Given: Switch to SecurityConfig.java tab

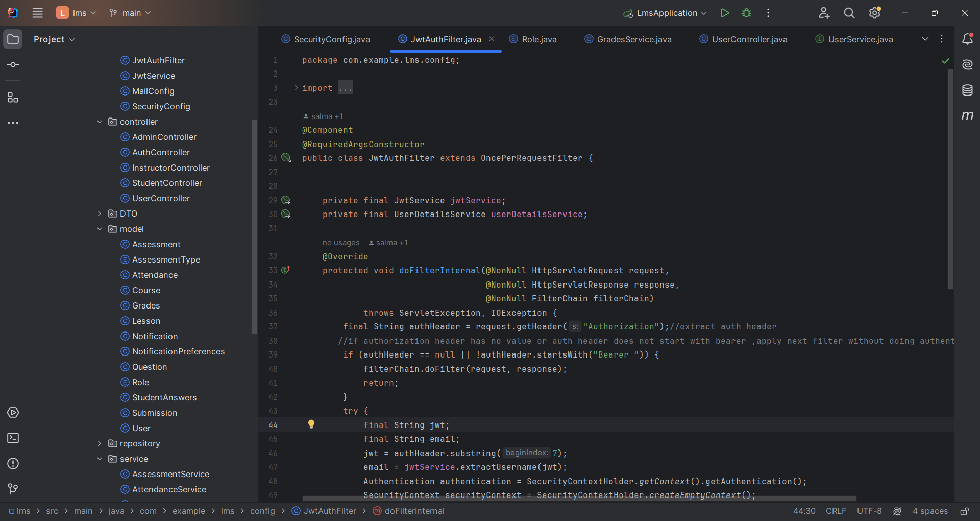Looking at the screenshot, I should pos(326,39).
